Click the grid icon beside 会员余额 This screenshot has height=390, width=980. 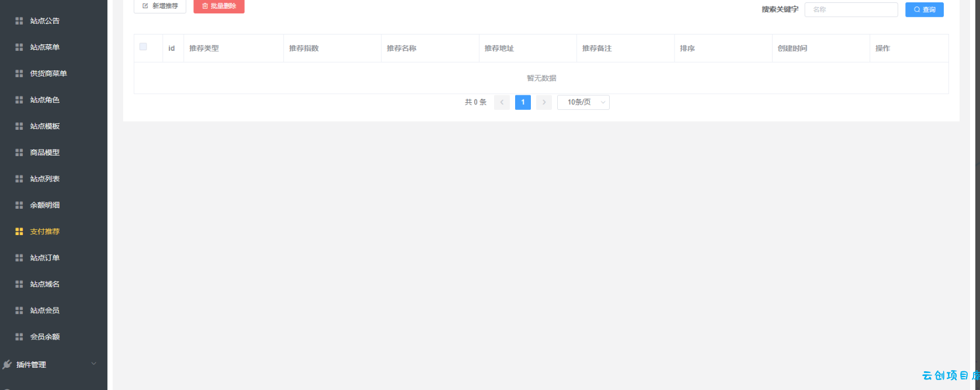click(19, 337)
